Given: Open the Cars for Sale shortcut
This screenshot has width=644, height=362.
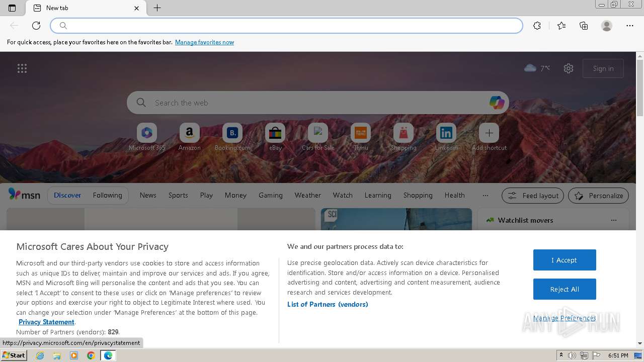Looking at the screenshot, I should pos(318,137).
